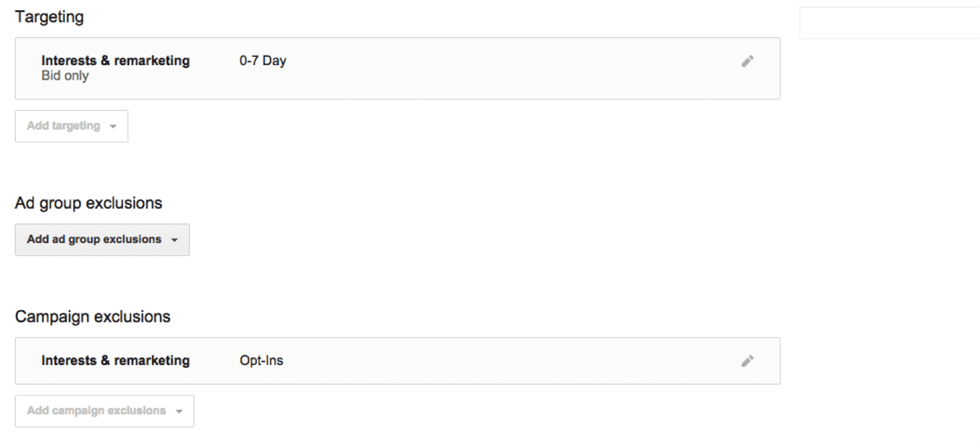This screenshot has width=980, height=448.
Task: Click the arrow on Add targeting
Action: point(113,126)
